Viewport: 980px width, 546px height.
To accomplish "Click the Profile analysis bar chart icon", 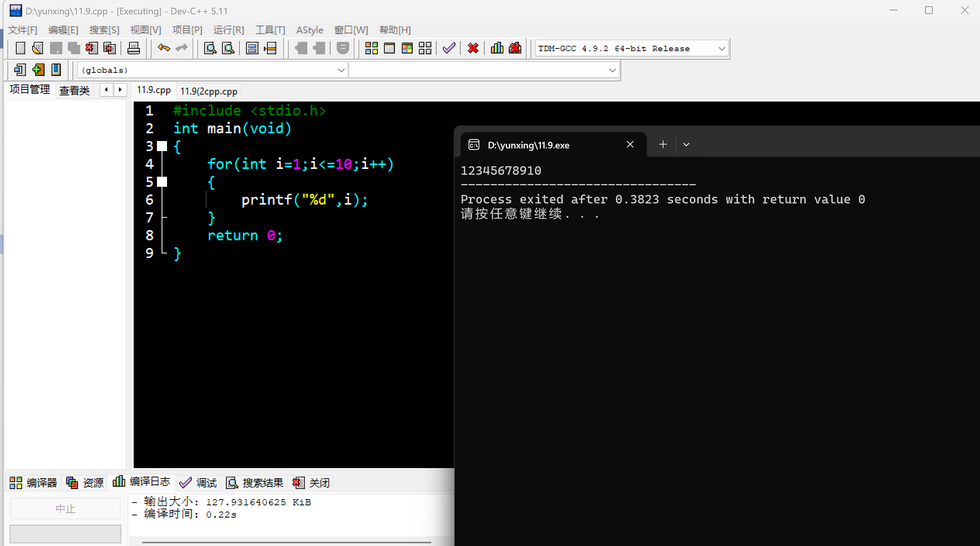I will pos(497,48).
